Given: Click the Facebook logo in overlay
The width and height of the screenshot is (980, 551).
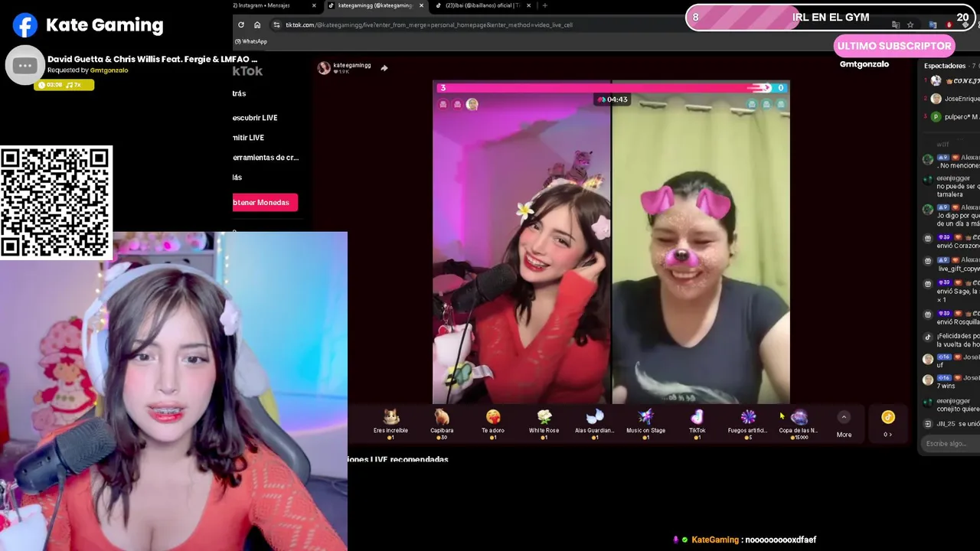Looking at the screenshot, I should 24,25.
